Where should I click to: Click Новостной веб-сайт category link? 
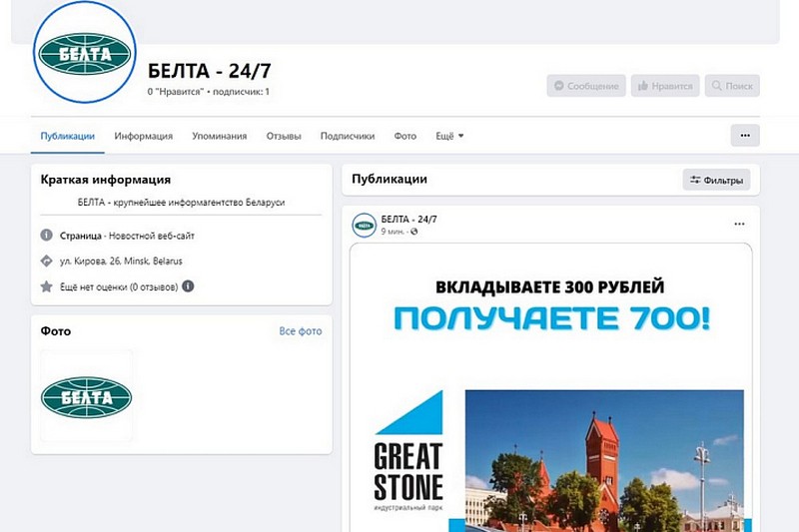point(152,236)
